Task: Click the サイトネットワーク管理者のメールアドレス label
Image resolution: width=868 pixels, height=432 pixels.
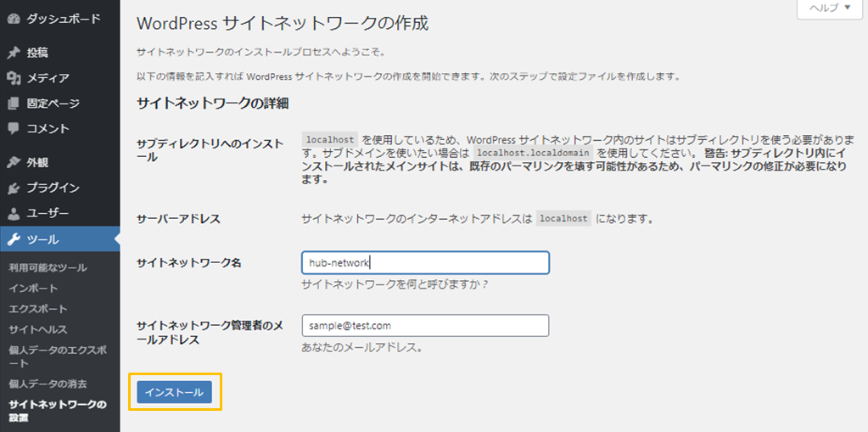Action: [x=210, y=333]
